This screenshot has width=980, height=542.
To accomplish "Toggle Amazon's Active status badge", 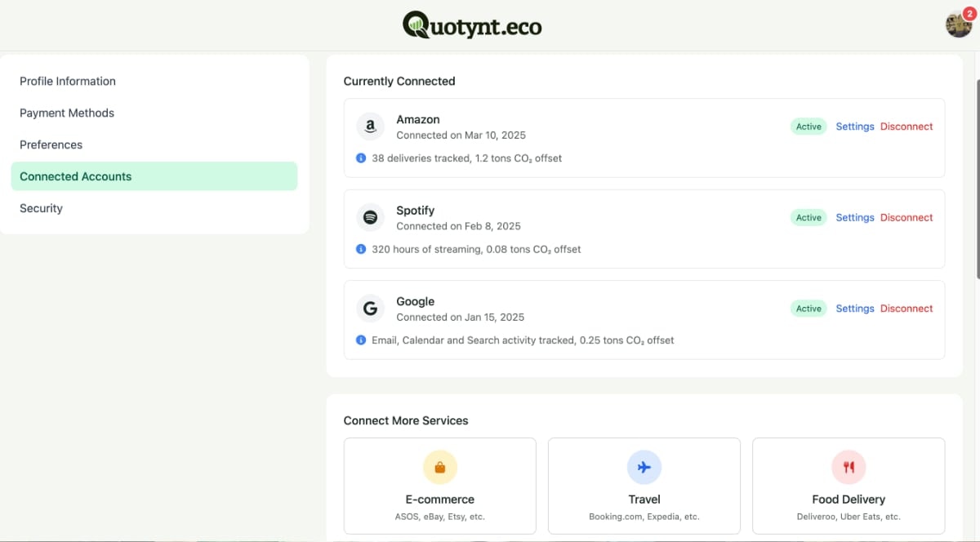I will pyautogui.click(x=808, y=127).
